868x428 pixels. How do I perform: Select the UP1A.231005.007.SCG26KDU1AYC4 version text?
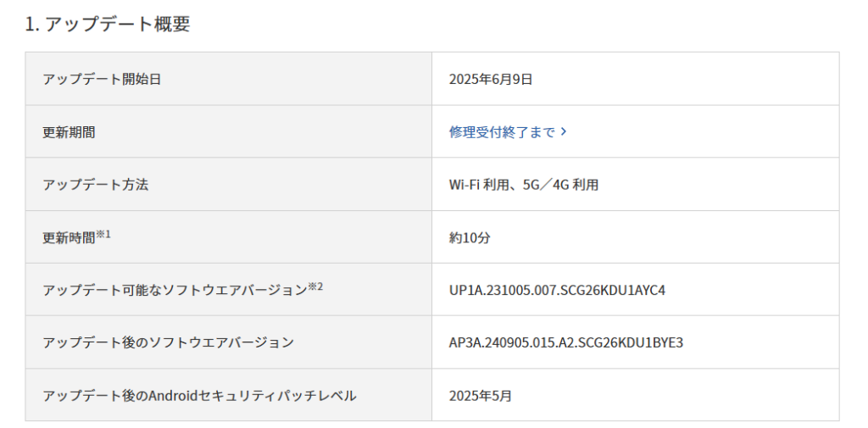(557, 290)
